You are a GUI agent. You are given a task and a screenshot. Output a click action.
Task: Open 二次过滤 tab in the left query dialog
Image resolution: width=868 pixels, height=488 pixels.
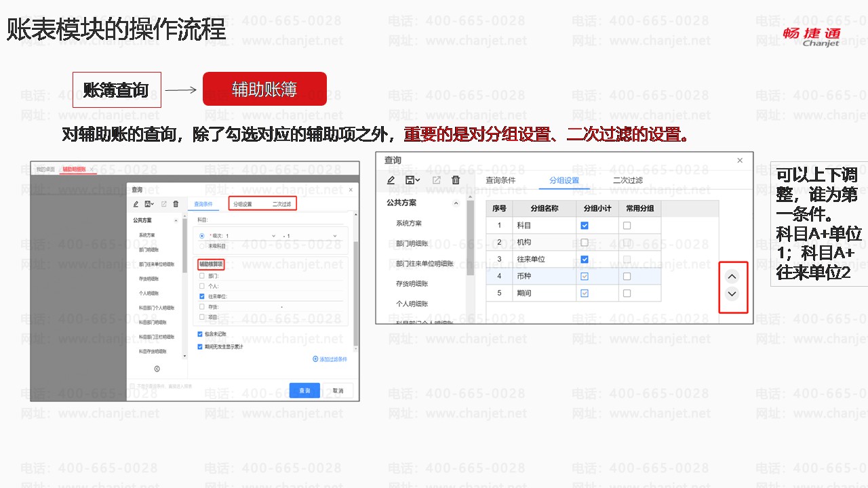point(281,204)
